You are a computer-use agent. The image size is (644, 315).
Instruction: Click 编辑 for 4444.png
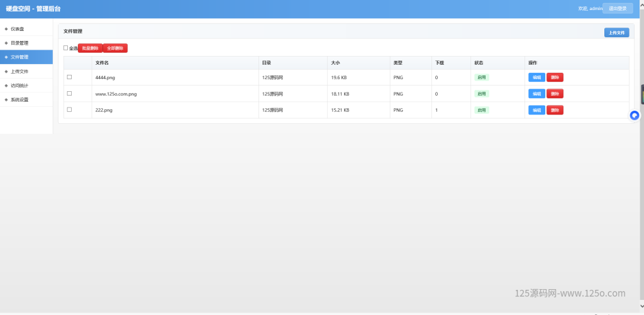[x=536, y=77]
